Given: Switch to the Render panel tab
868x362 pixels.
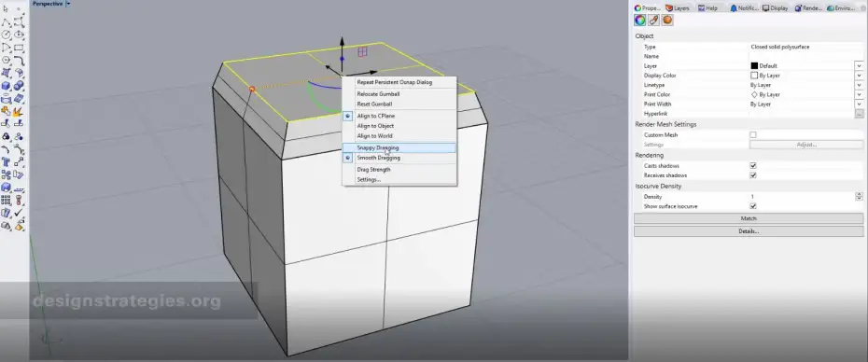Looking at the screenshot, I should pyautogui.click(x=808, y=8).
